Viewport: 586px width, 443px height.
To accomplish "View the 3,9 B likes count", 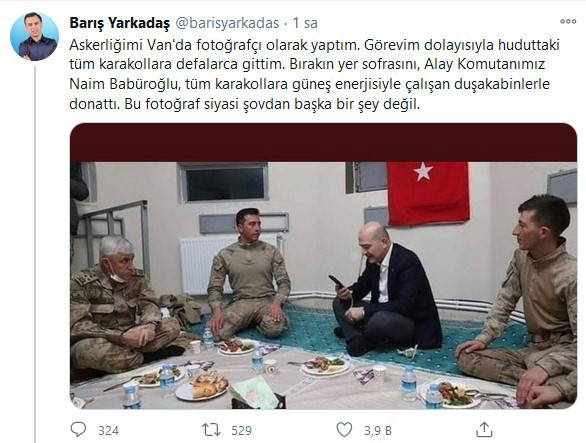I will [378, 431].
